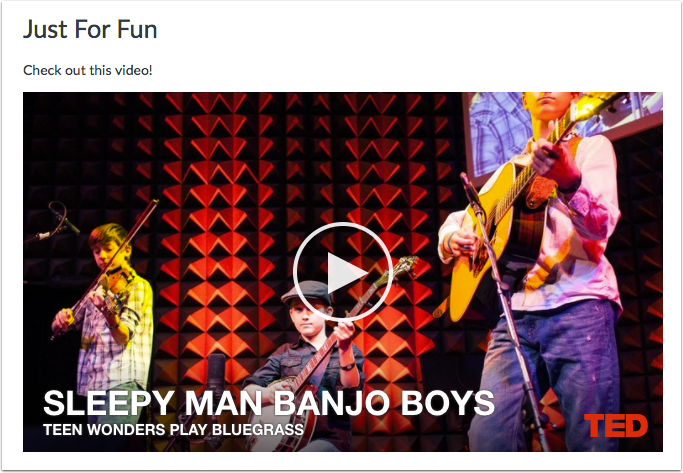Click the red TED logo

[615, 426]
